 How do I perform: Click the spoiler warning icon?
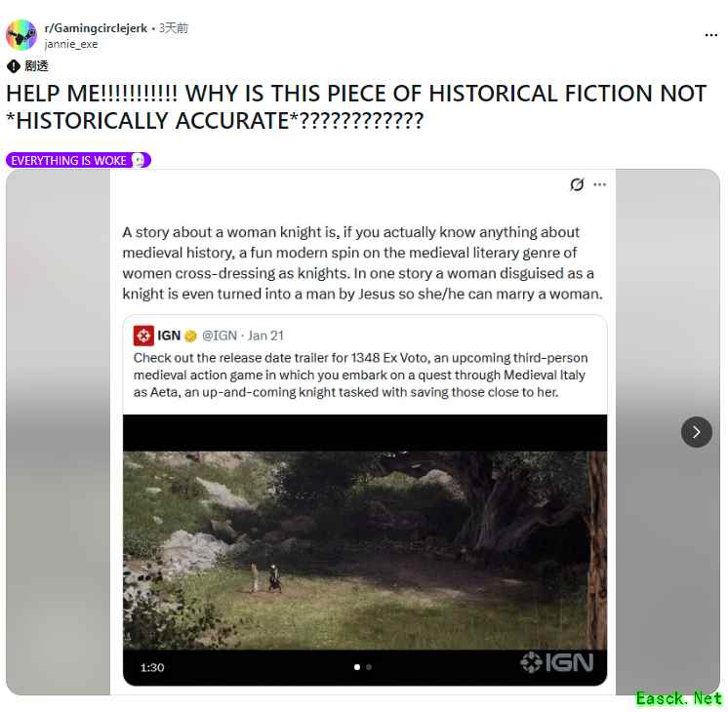14,66
